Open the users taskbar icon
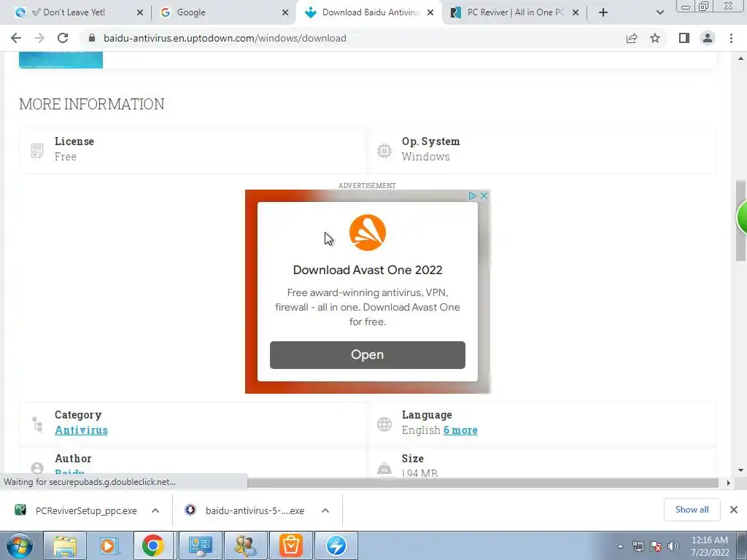 pos(246,545)
